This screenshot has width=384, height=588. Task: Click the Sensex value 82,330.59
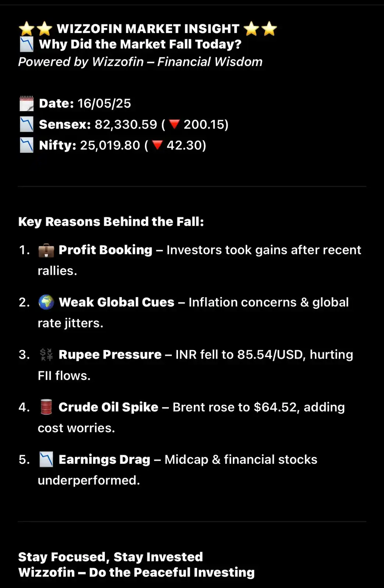tap(126, 125)
